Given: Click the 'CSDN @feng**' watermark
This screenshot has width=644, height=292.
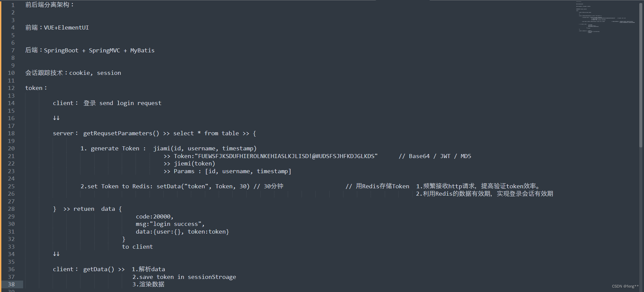Looking at the screenshot, I should (625, 286).
